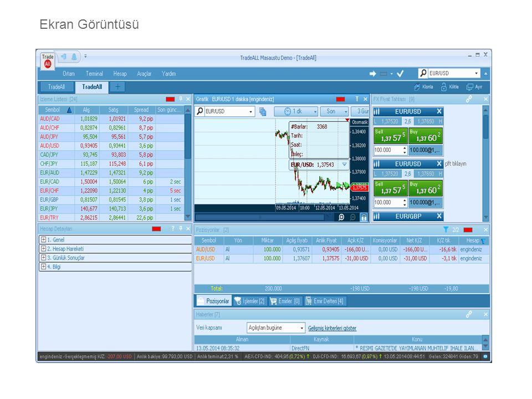Screen dimensions: 532x399
Task: Open the TradeAll application logo menu
Action: [x=48, y=61]
